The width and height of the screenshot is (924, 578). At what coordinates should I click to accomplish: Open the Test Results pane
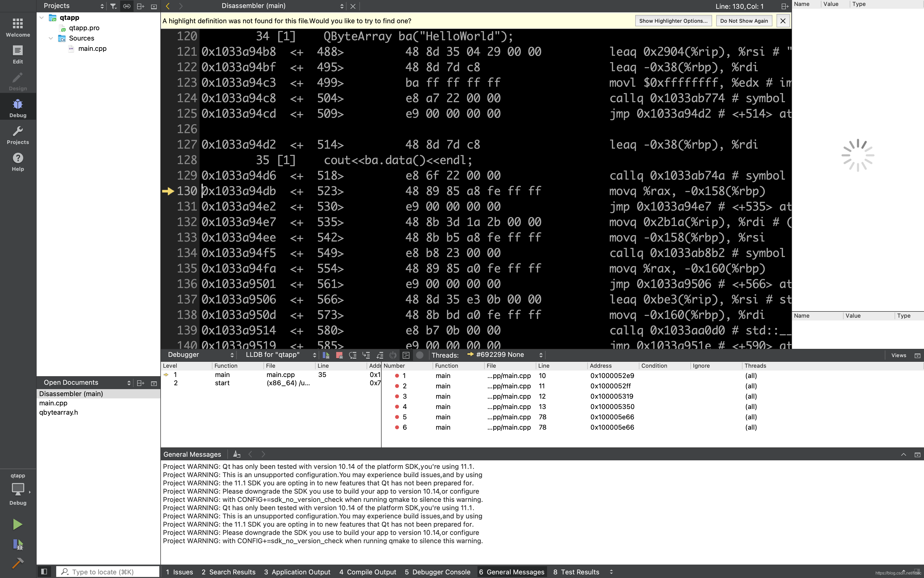(576, 572)
